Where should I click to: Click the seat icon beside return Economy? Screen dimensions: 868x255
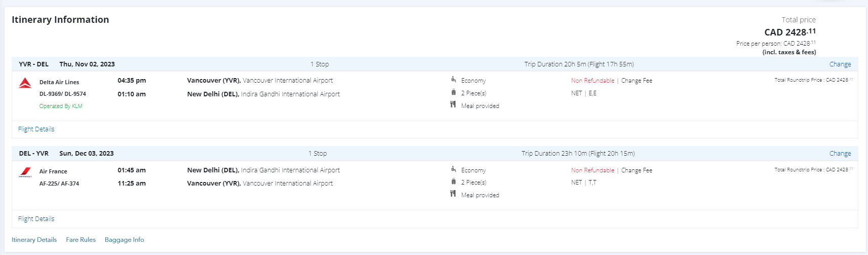click(x=453, y=169)
